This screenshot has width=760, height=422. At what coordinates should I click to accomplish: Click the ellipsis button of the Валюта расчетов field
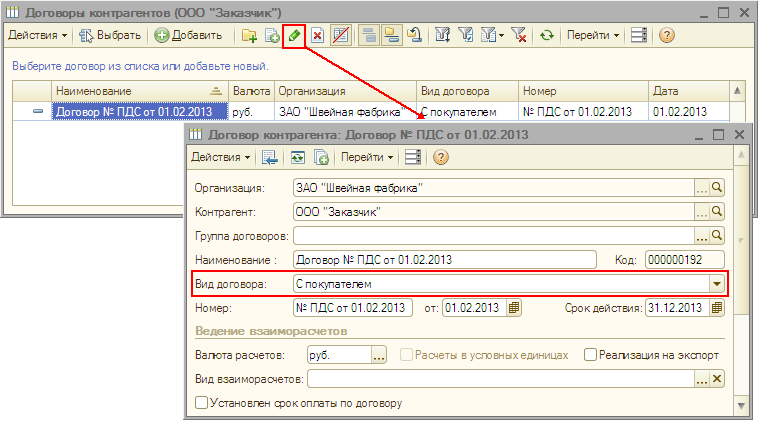pos(379,355)
